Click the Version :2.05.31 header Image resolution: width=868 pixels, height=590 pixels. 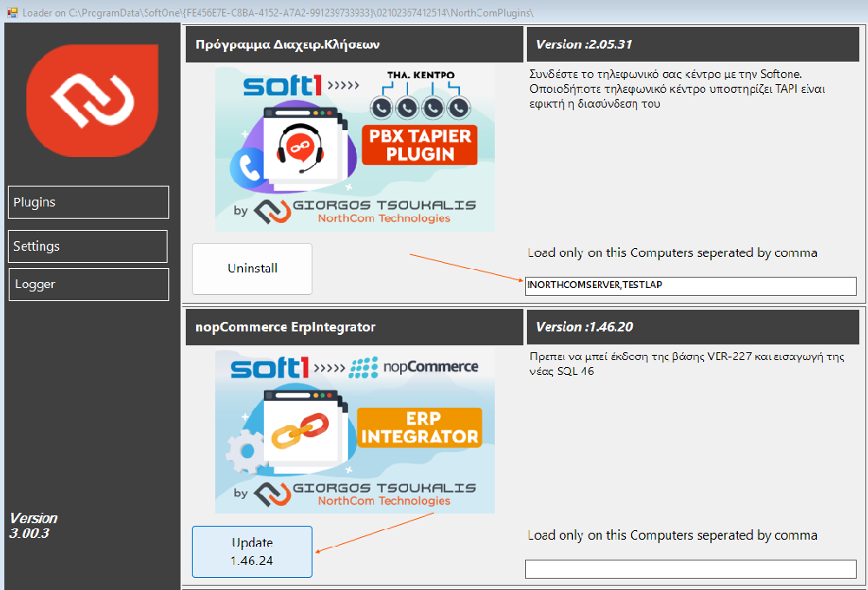(584, 44)
